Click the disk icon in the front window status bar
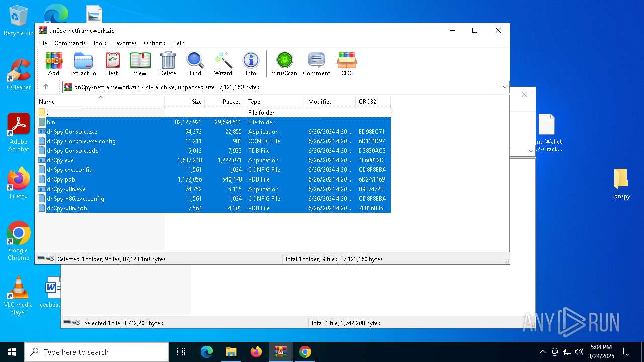The height and width of the screenshot is (362, 644). [x=41, y=259]
